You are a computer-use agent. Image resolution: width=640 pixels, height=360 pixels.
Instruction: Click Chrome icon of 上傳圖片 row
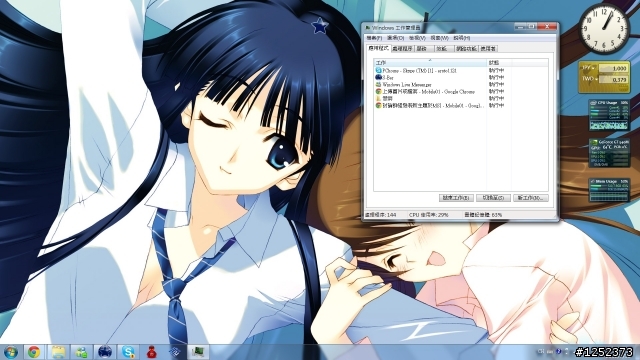(x=378, y=91)
